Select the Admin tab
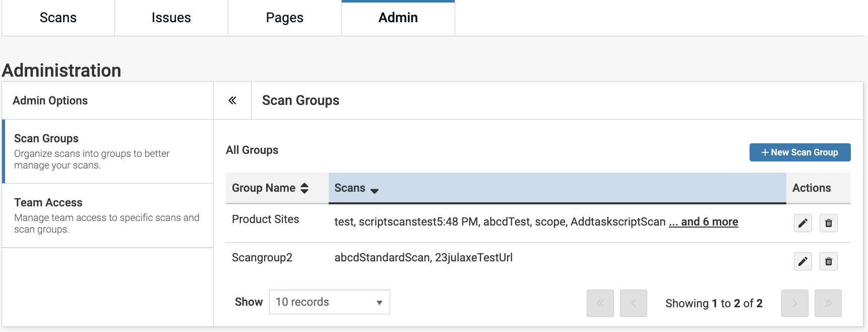Screen dimensions: 868x332 pos(398,18)
